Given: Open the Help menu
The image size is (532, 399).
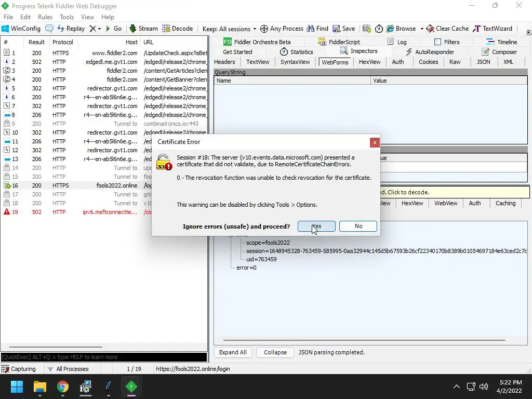Looking at the screenshot, I should coord(108,17).
